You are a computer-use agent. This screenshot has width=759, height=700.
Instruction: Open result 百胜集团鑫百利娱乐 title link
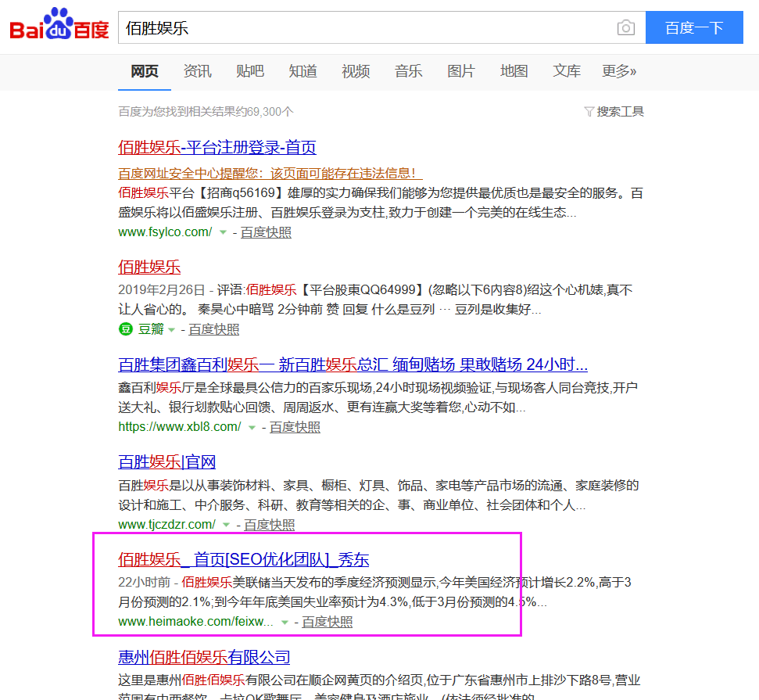[x=353, y=364]
